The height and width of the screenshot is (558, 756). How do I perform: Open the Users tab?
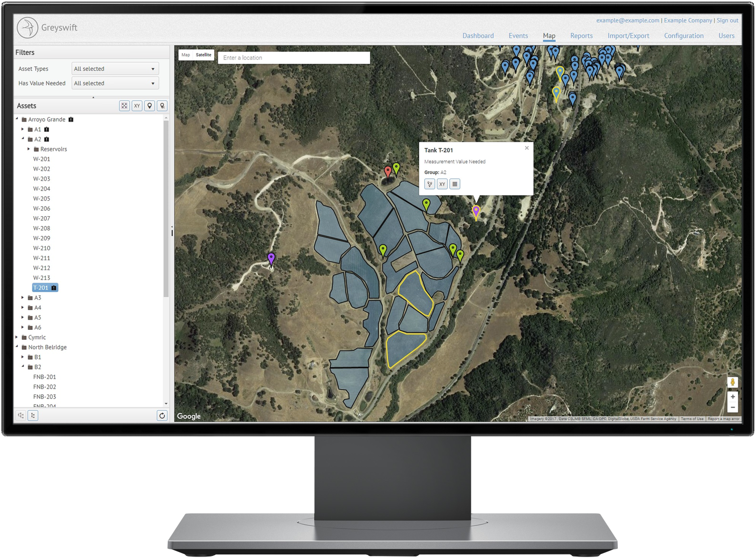tap(726, 36)
